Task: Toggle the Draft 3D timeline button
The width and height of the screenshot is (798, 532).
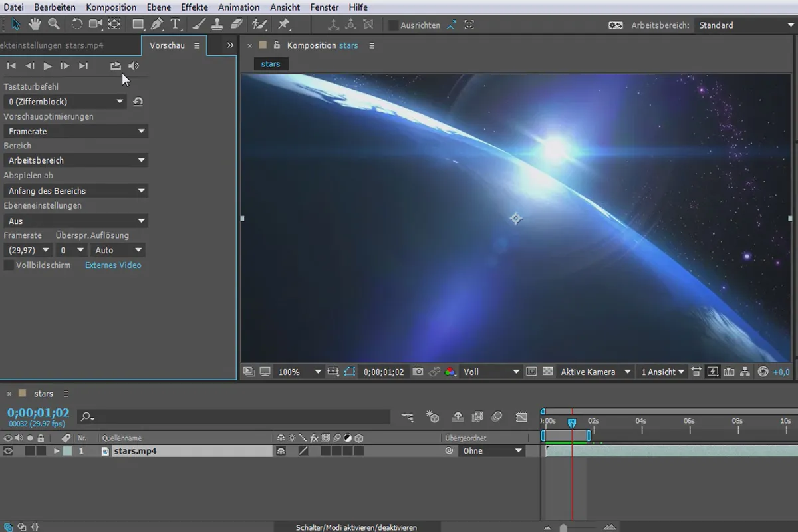Action: click(433, 417)
